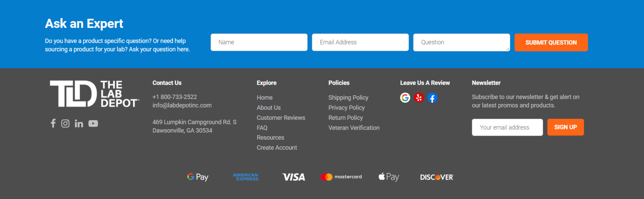Click the American Express payment logo
The image size is (644, 199).
[246, 177]
